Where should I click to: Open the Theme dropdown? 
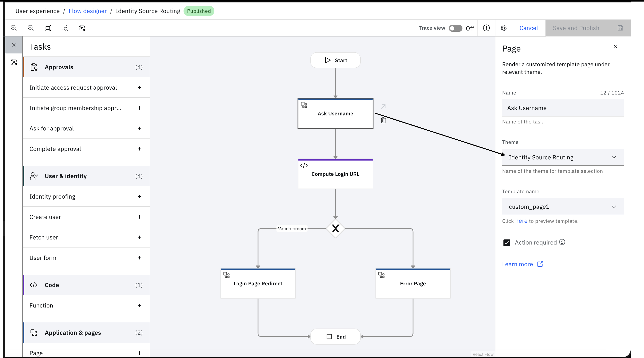coord(563,157)
